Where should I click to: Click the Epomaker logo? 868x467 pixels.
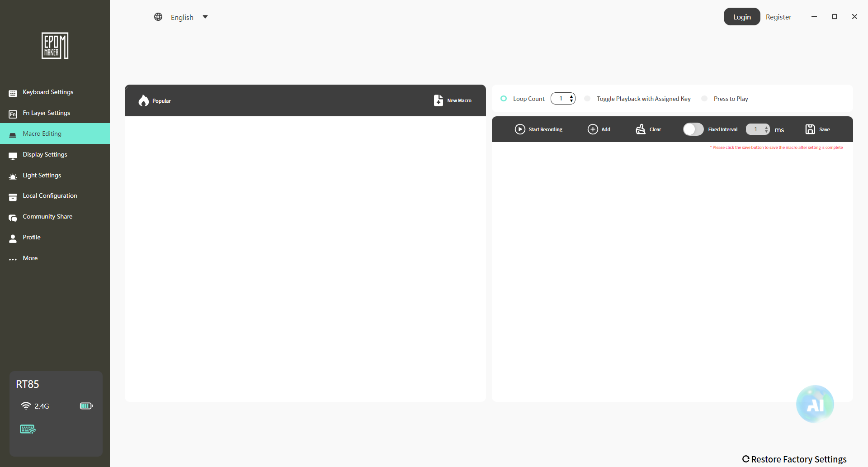55,46
